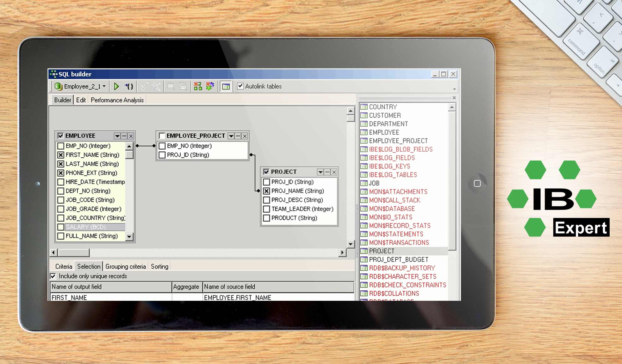622x364 pixels.
Task: Click the prepare query braces icon
Action: click(x=129, y=86)
